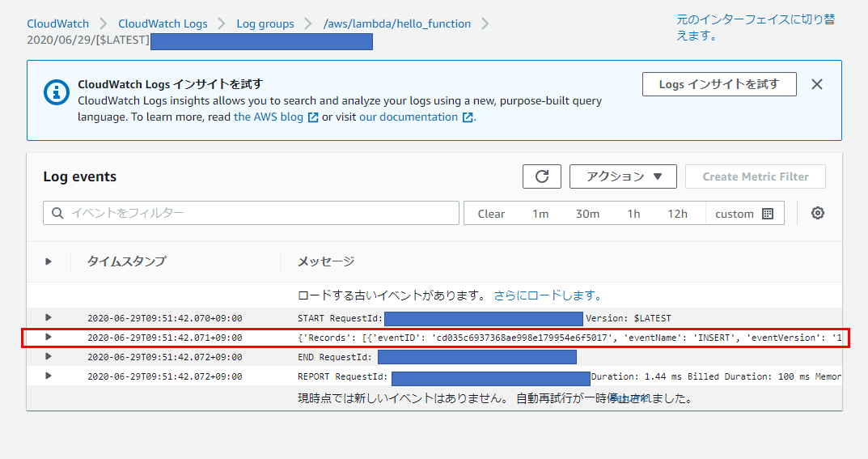The height and width of the screenshot is (459, 868).
Task: Open the AWS blog link
Action: point(269,117)
